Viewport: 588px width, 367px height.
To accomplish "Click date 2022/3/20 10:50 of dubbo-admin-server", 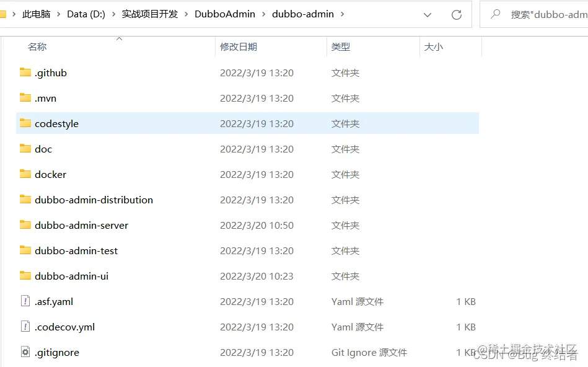I will coord(257,226).
